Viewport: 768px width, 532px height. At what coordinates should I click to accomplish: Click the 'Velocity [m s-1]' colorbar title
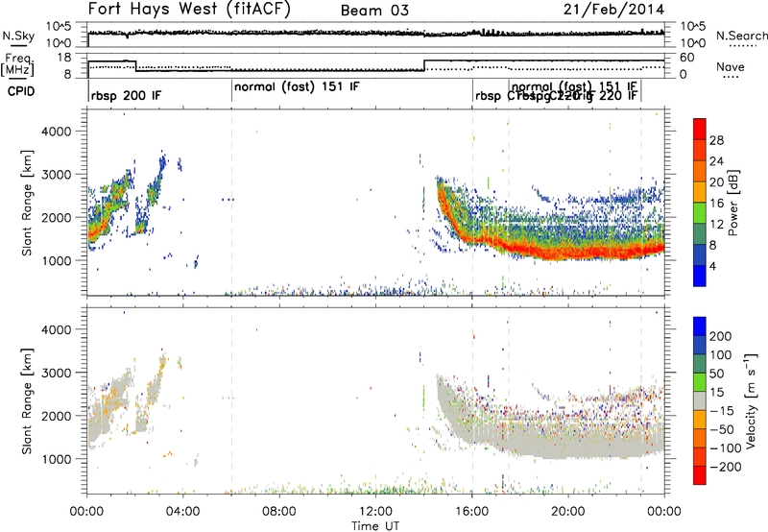point(751,400)
